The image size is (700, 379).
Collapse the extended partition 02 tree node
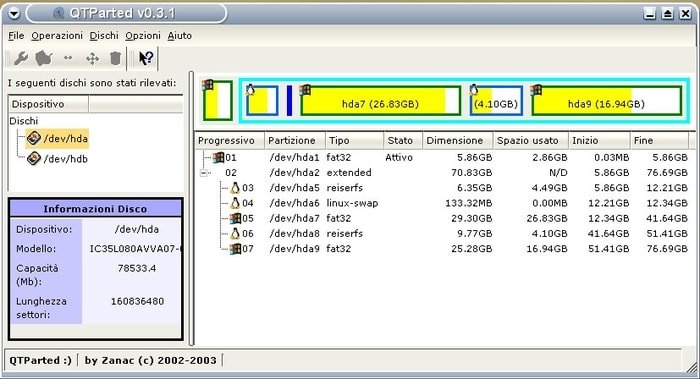[204, 173]
